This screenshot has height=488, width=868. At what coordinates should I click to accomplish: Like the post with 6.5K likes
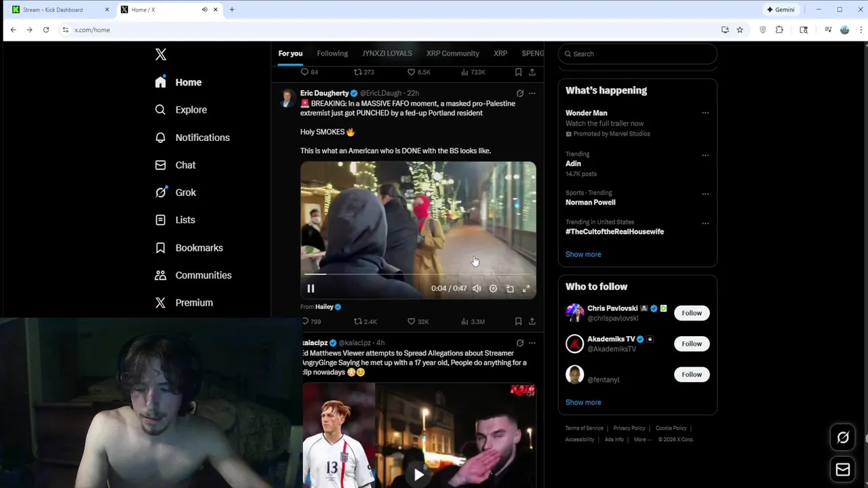coord(418,72)
